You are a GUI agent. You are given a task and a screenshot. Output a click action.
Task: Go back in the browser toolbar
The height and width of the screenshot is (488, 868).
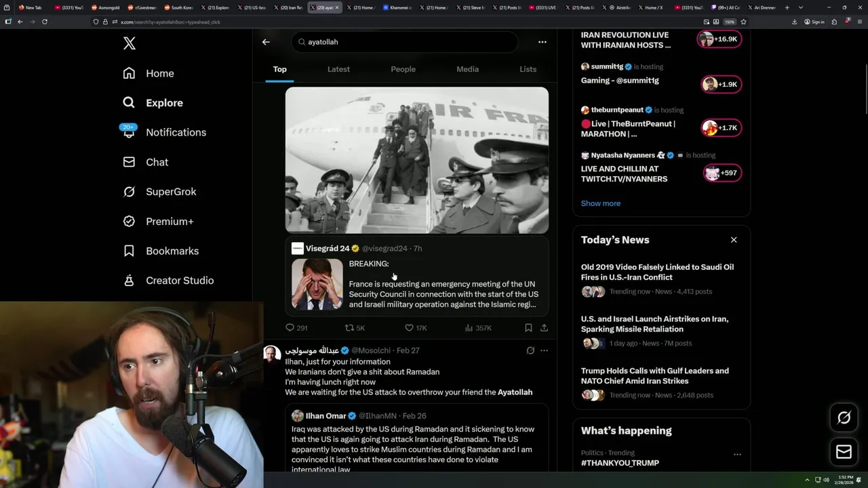click(x=20, y=22)
